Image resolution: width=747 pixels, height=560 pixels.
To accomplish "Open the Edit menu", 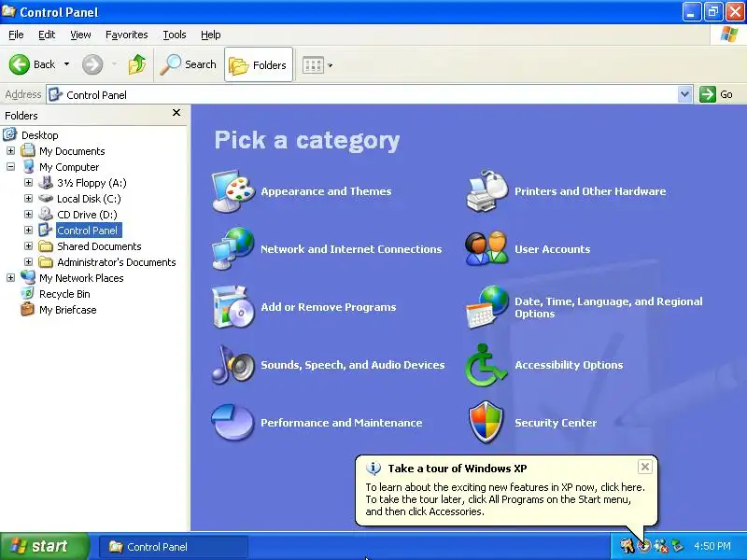I will tap(47, 35).
